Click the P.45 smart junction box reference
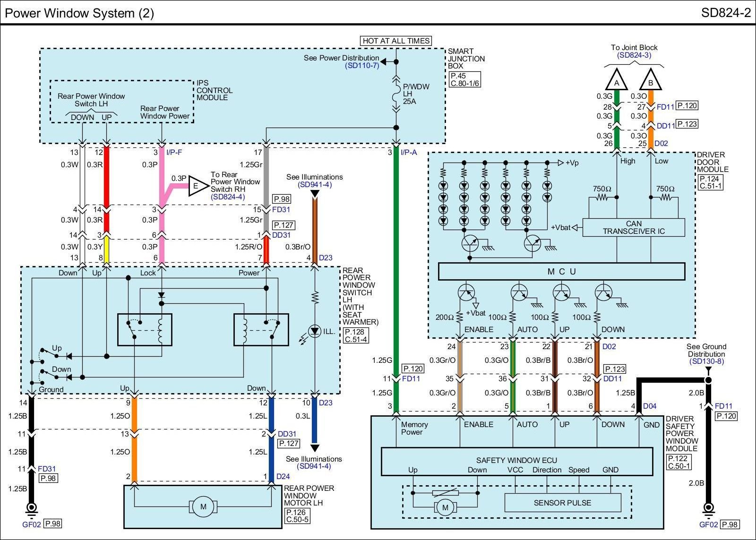The image size is (756, 540). 458,76
